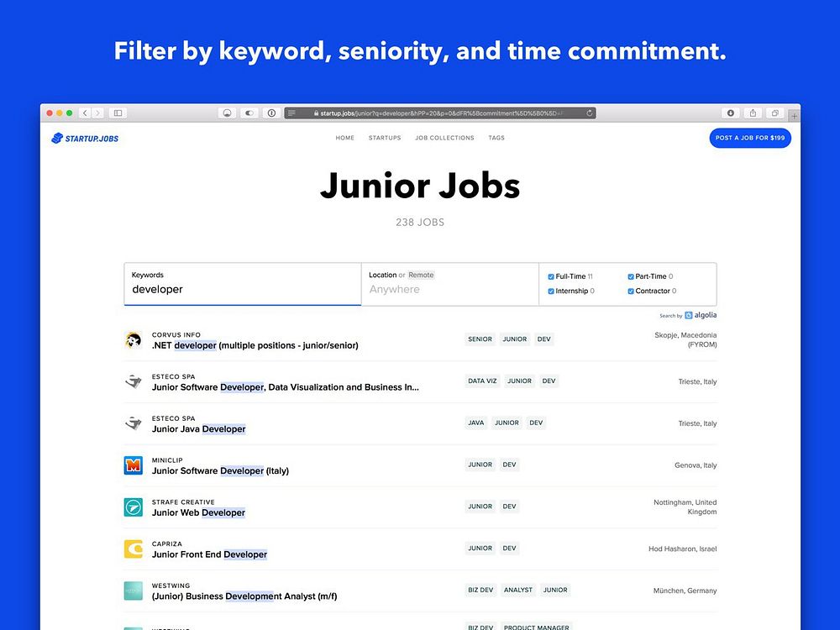
Task: Click the Safari share icon
Action: point(753,113)
